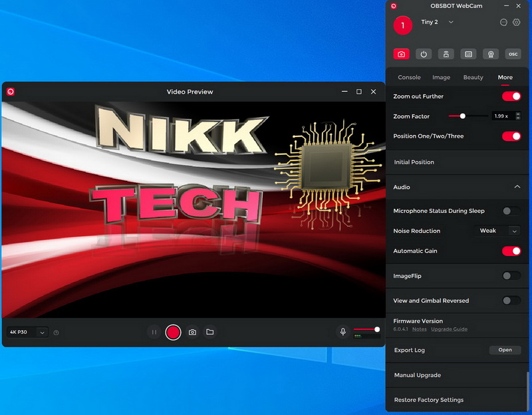Click the microphone level meter under the volume slider
The height and width of the screenshot is (415, 532).
[366, 337]
